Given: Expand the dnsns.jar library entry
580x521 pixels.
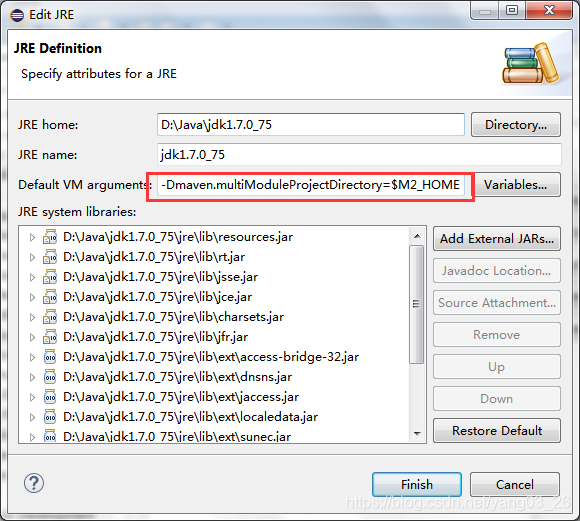Looking at the screenshot, I should [32, 377].
